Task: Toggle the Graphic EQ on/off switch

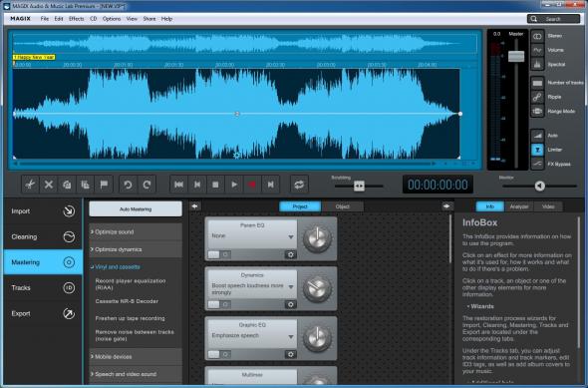Action: click(219, 354)
